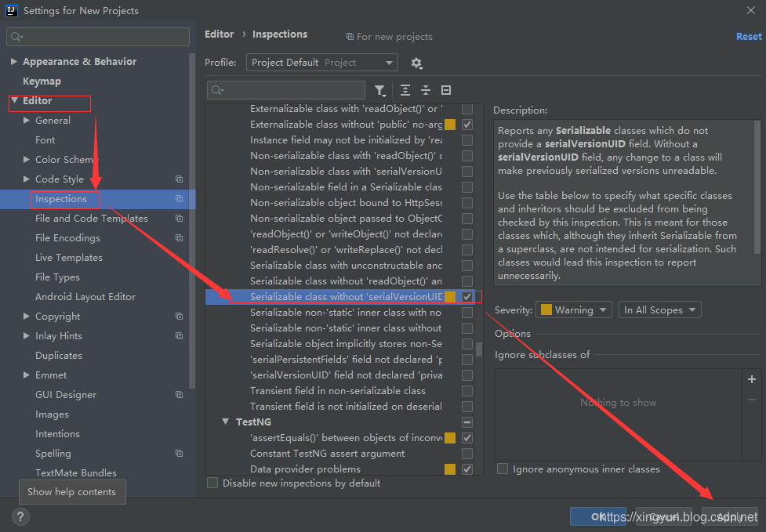This screenshot has width=766, height=532.
Task: Uncheck assertEquals between objects inspection checkbox
Action: pyautogui.click(x=467, y=438)
